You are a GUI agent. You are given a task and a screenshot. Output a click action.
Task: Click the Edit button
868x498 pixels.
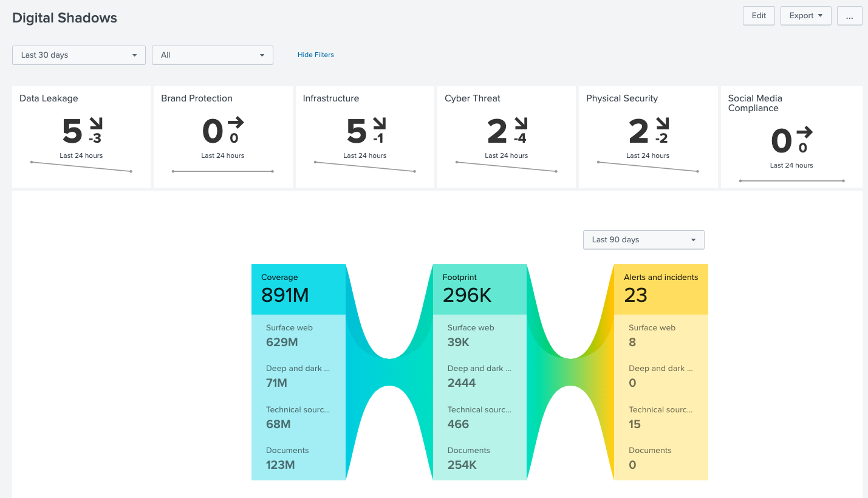(x=759, y=16)
